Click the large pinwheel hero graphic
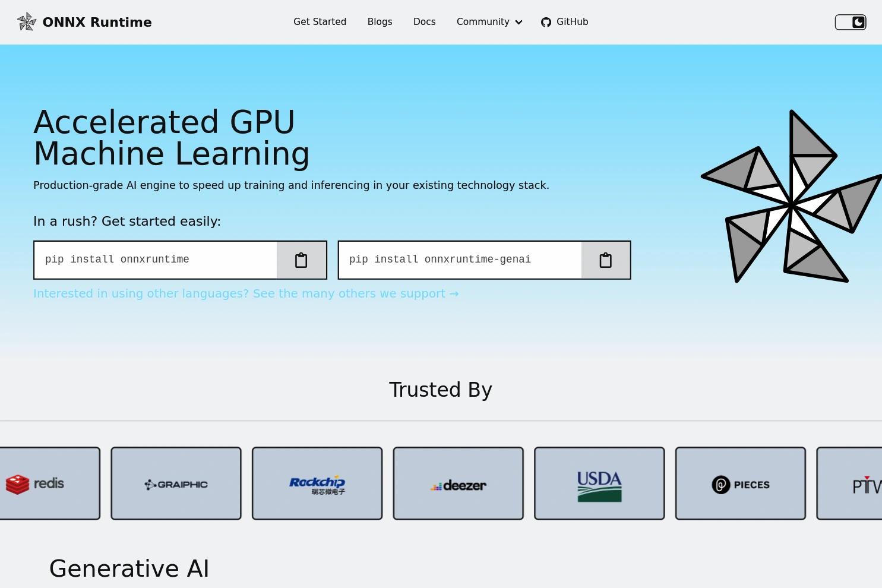This screenshot has width=882, height=588. point(791,196)
